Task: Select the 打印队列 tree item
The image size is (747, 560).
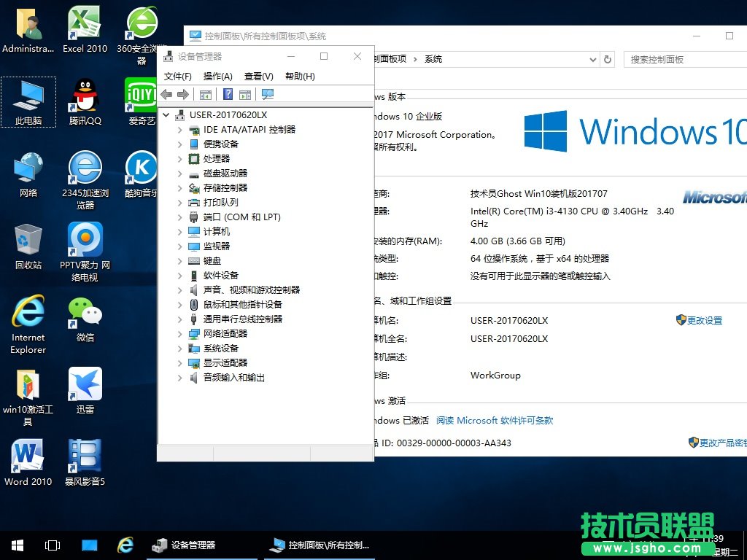Action: tap(220, 203)
